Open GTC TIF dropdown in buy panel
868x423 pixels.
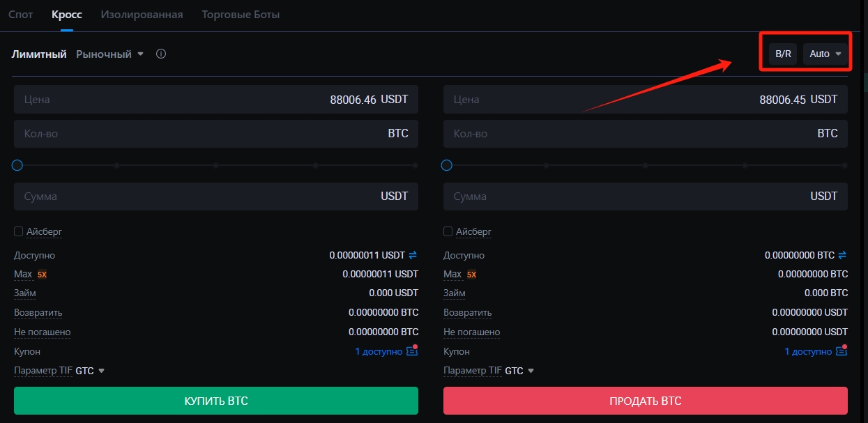[x=90, y=371]
